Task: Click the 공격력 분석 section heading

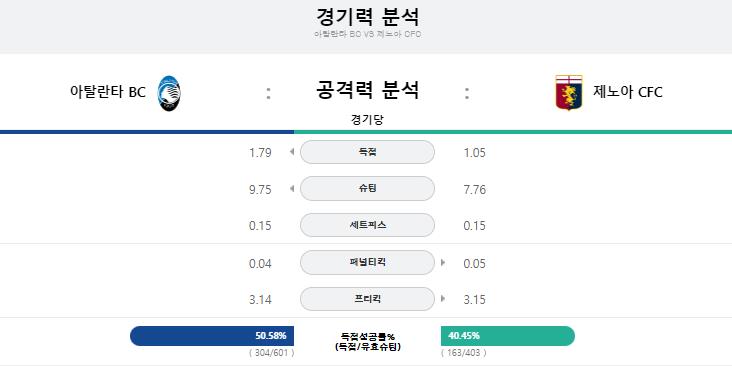Action: tap(367, 90)
